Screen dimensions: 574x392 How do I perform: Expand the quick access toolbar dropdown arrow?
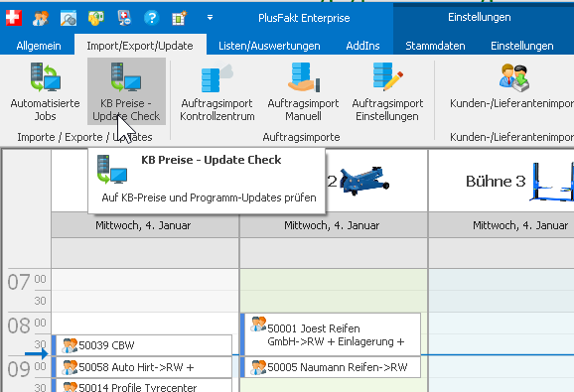point(210,17)
